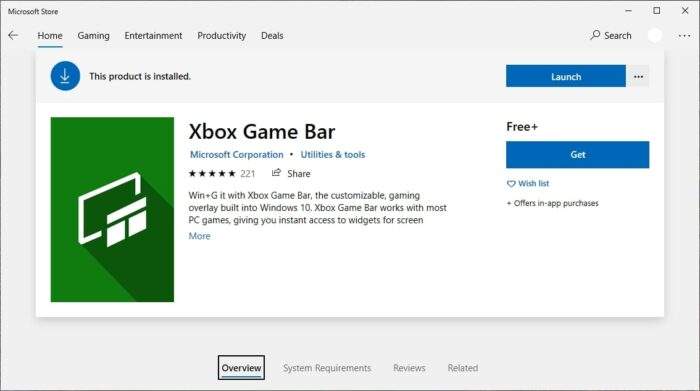Select the Overview section tab

pyautogui.click(x=241, y=368)
